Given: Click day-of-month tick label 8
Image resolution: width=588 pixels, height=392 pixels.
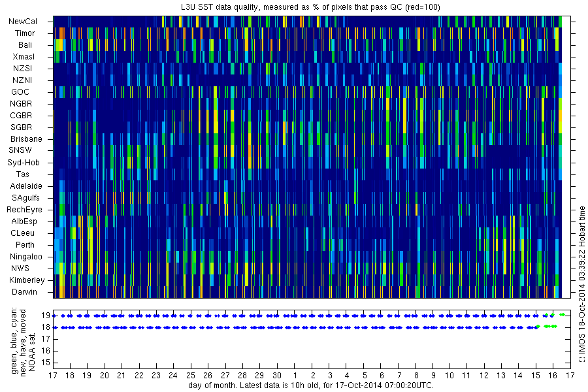Looking at the screenshot, I should click(416, 376).
